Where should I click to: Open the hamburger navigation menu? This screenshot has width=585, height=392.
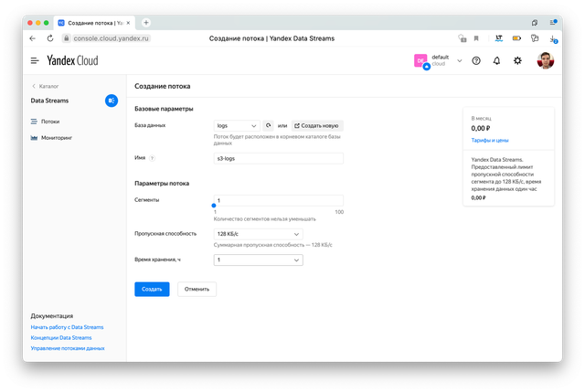pos(35,60)
